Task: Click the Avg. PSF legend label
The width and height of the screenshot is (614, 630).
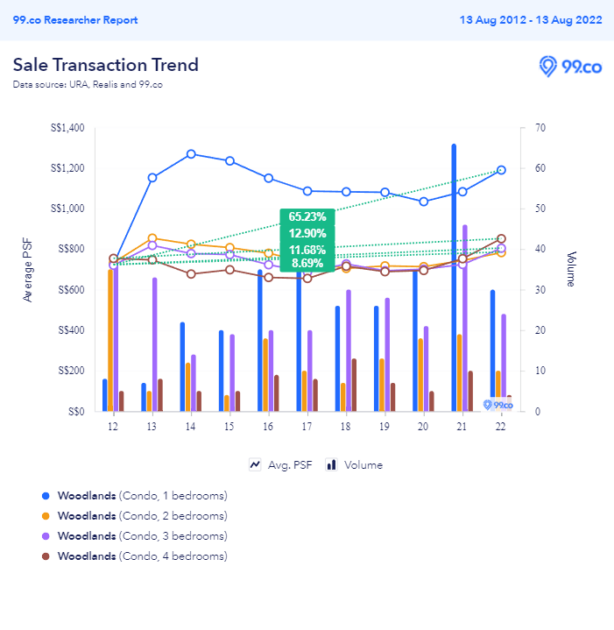Action: 290,465
